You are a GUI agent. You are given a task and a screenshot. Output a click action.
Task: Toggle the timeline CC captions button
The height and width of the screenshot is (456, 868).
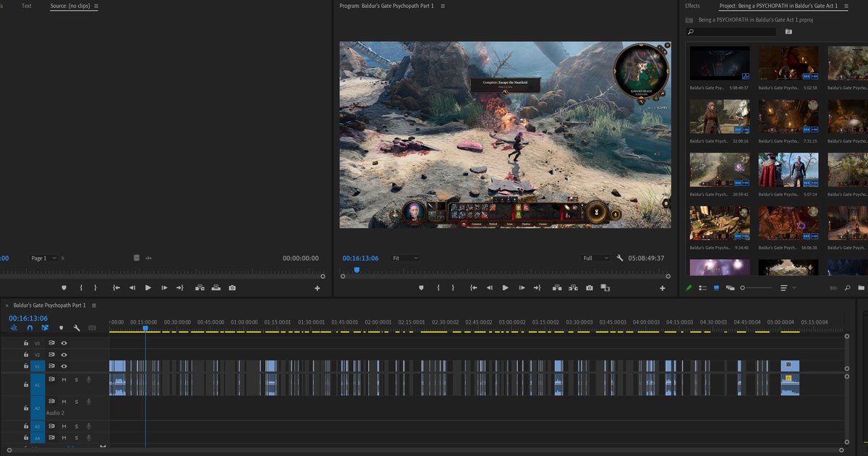[x=92, y=328]
